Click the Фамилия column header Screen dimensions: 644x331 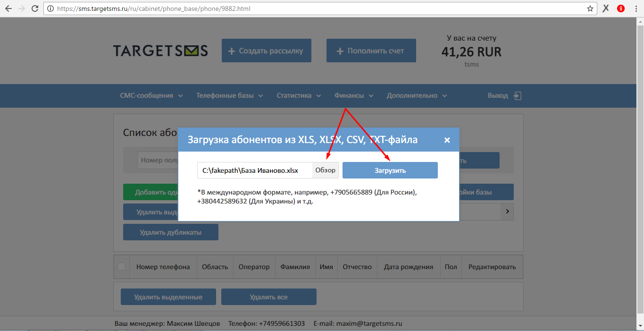(295, 267)
